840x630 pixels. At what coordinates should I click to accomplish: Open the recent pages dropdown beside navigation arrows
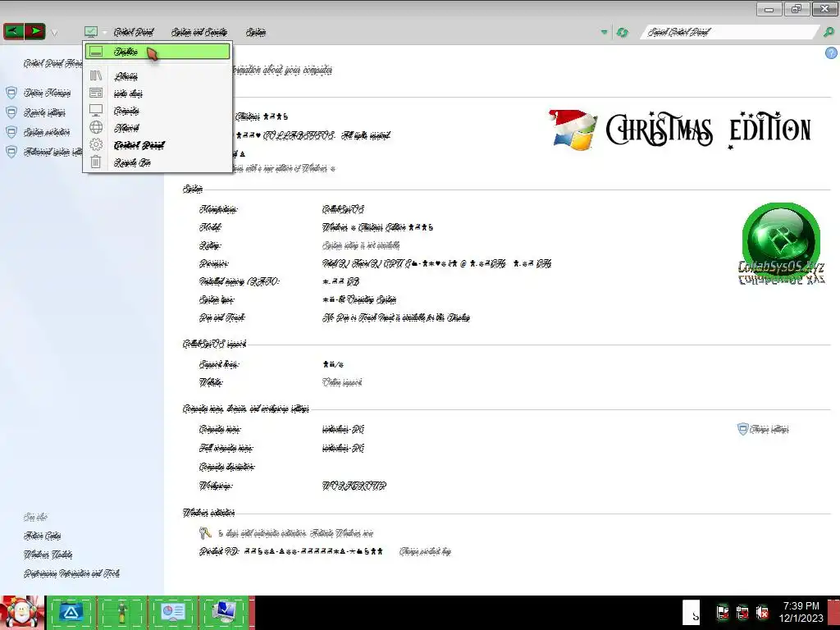(54, 33)
